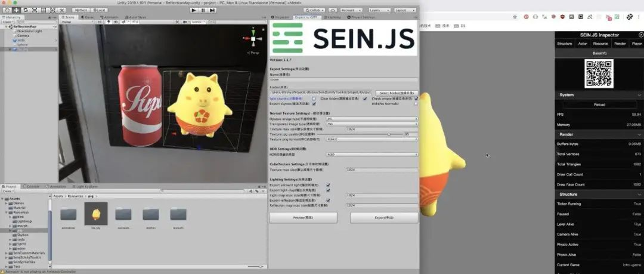Expand the Demos folder in Assets

click(7, 203)
